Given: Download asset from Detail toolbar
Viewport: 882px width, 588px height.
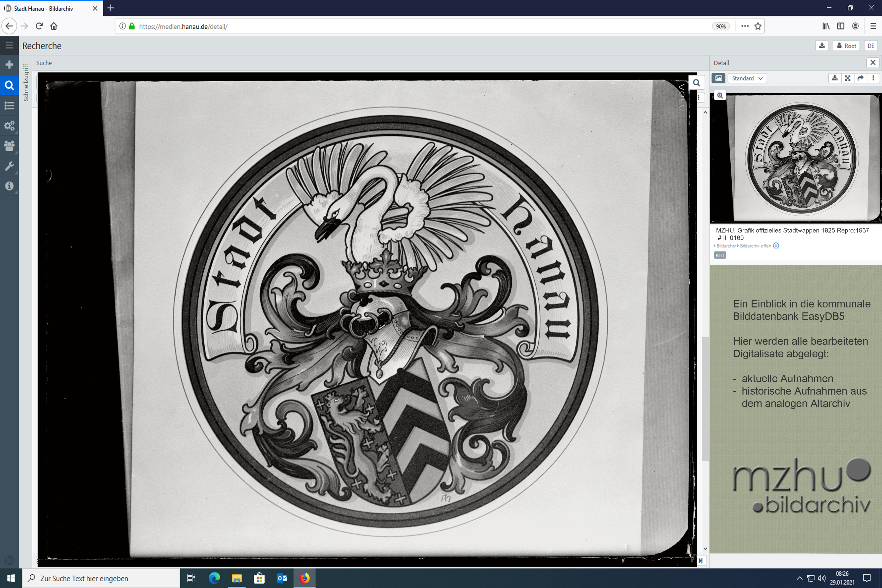Looking at the screenshot, I should point(835,78).
